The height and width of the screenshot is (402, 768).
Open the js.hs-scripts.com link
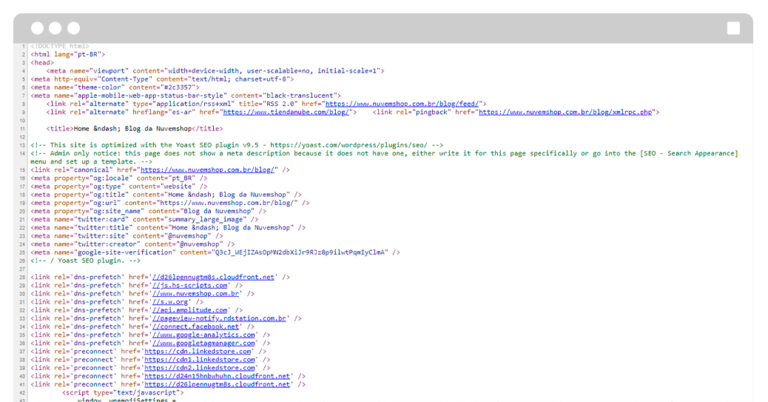[x=190, y=285]
